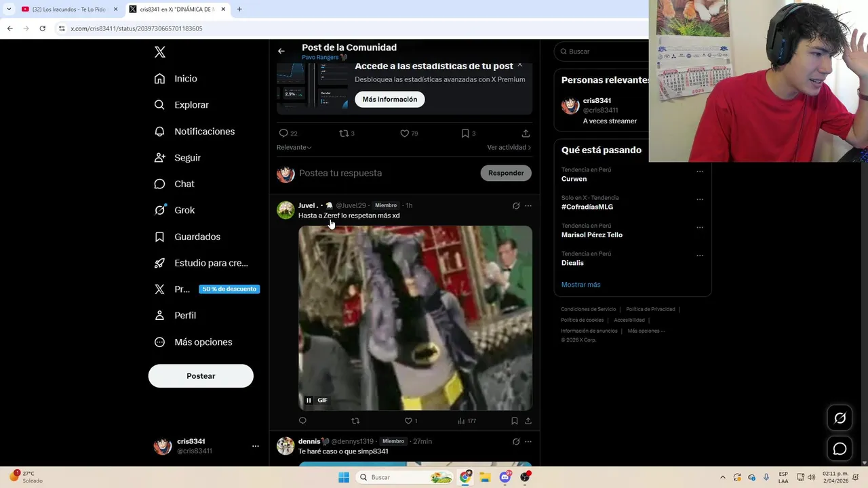Viewport: 868px width, 488px height.
Task: Open Diealis trend options menu
Action: (700, 256)
